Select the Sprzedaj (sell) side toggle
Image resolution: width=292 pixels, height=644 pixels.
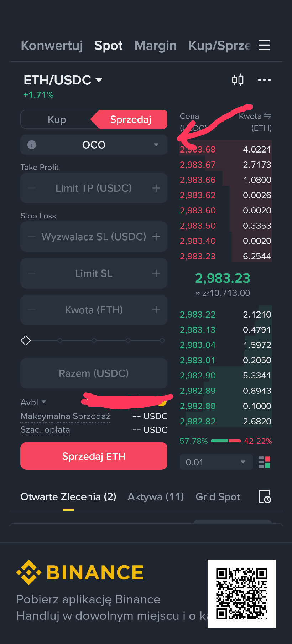130,119
